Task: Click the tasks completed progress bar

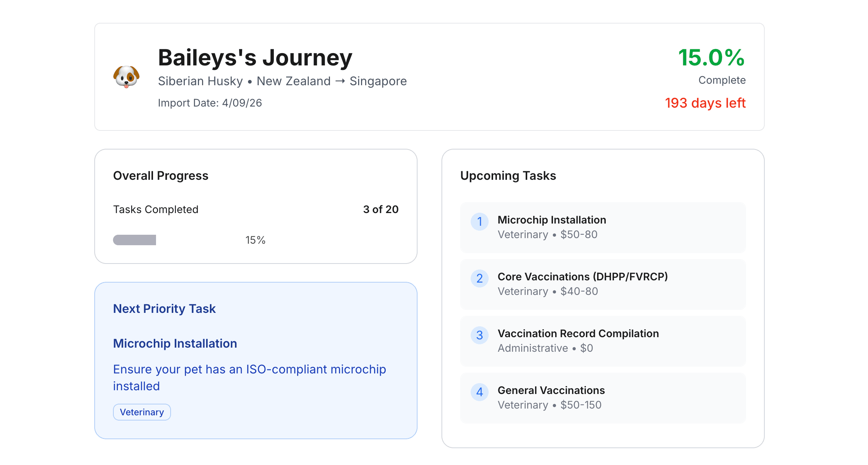Action: coord(135,240)
